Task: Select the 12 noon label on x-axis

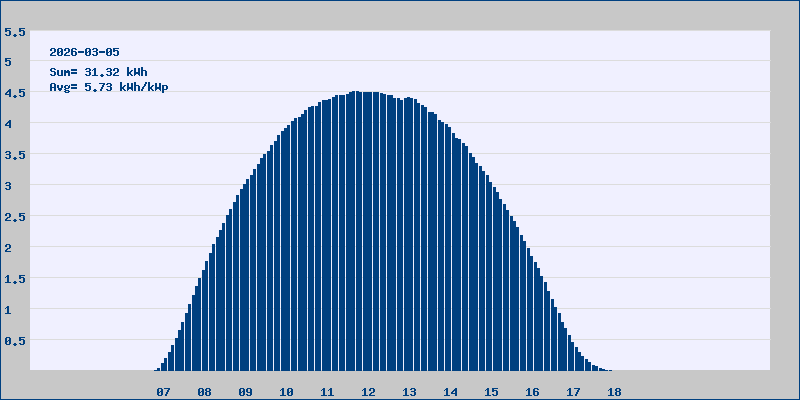Action: [x=369, y=392]
